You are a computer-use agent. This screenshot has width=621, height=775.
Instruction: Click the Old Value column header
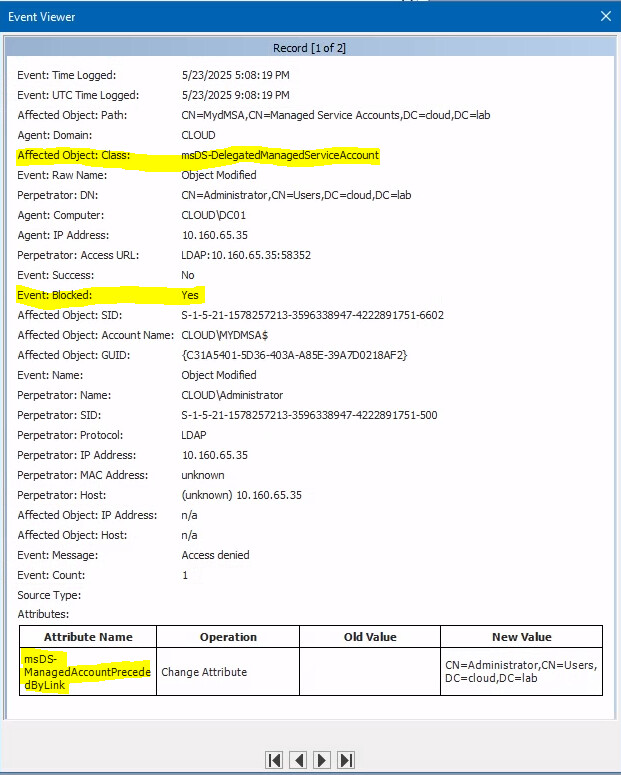(370, 637)
